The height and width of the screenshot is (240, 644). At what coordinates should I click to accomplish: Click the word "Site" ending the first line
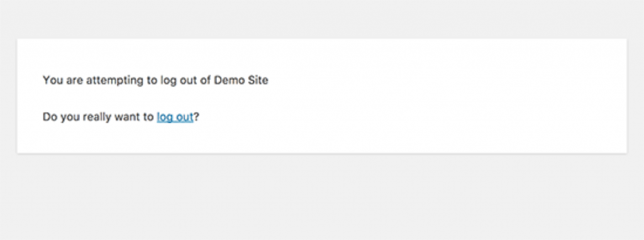pos(258,80)
